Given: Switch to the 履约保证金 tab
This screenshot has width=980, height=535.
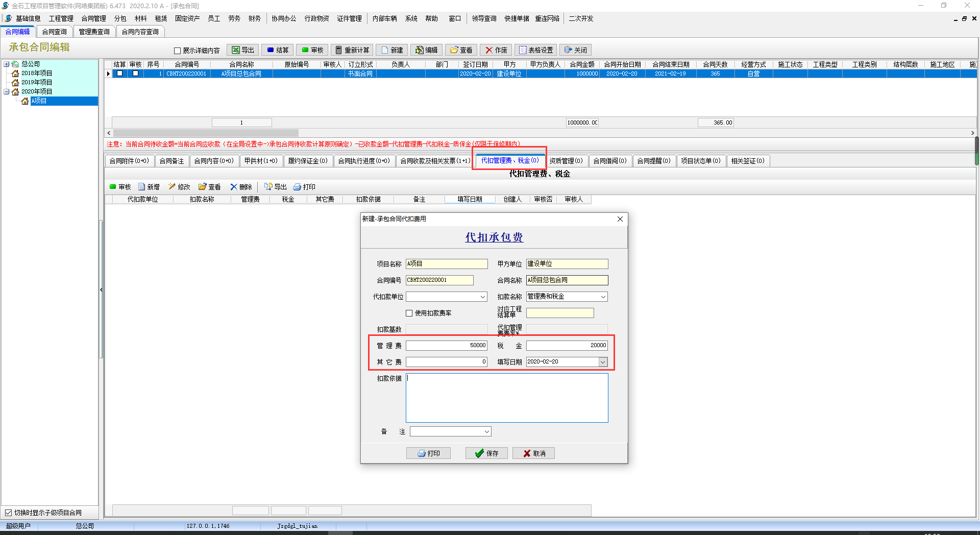Looking at the screenshot, I should click(x=307, y=161).
